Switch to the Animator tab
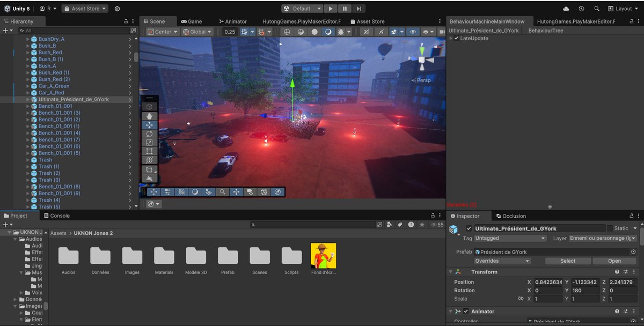 233,21
